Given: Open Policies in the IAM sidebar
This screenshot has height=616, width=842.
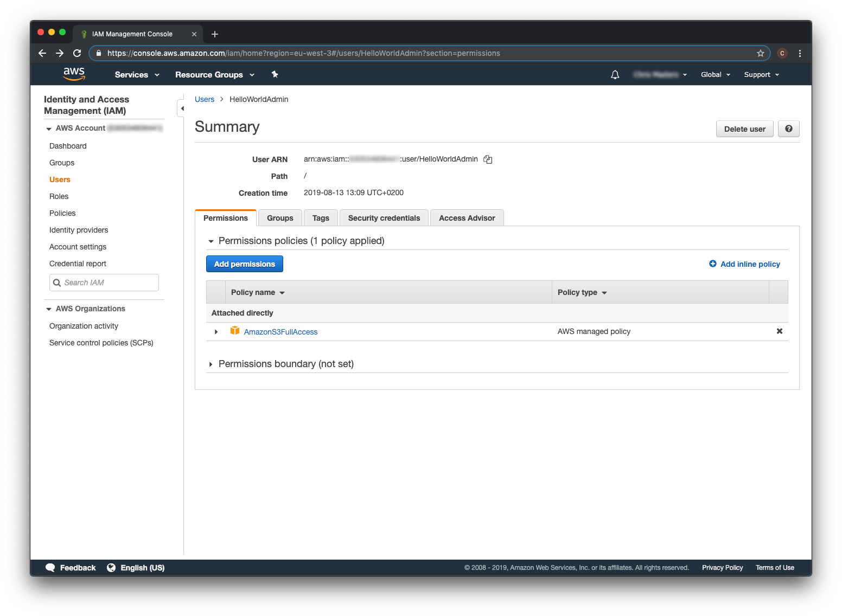Looking at the screenshot, I should [x=62, y=213].
